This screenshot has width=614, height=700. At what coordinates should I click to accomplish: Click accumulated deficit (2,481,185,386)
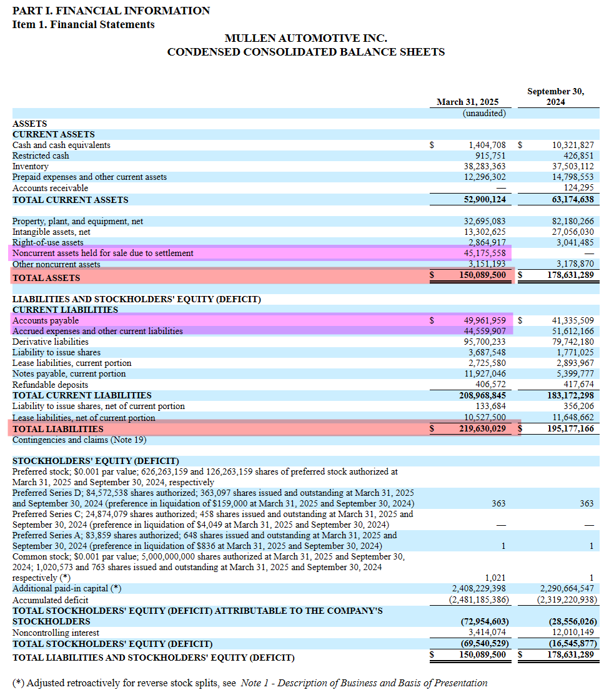coord(478,599)
